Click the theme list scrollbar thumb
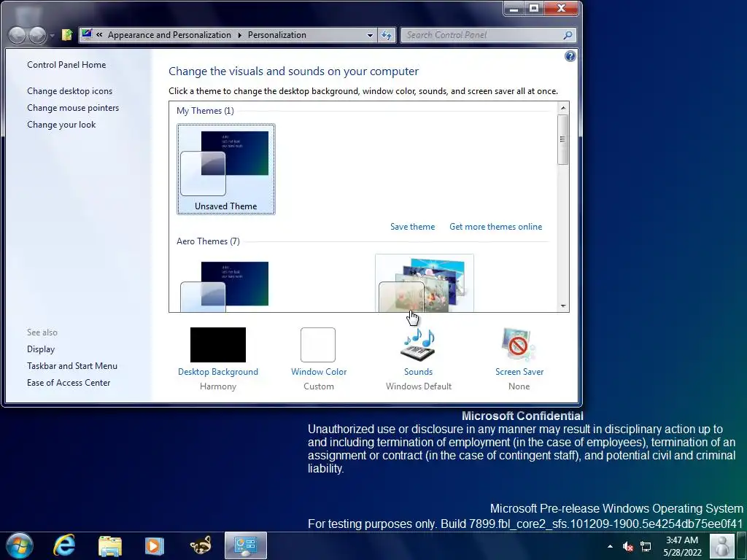Viewport: 747px width, 560px height. [x=562, y=139]
